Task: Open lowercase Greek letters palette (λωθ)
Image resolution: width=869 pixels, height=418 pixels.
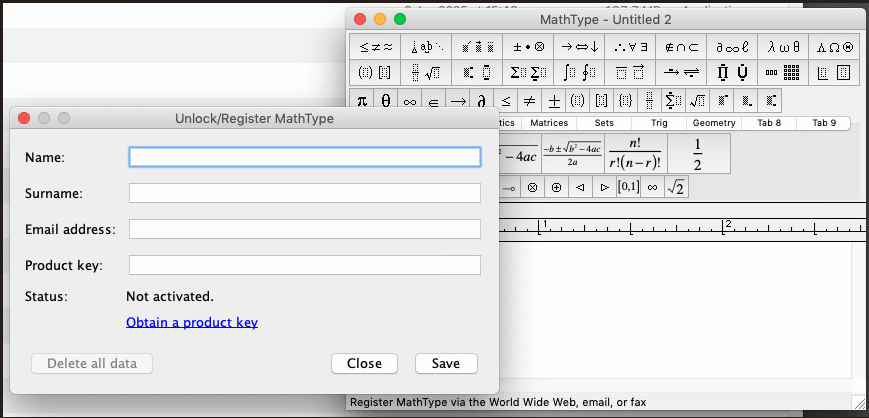Action: tap(783, 47)
